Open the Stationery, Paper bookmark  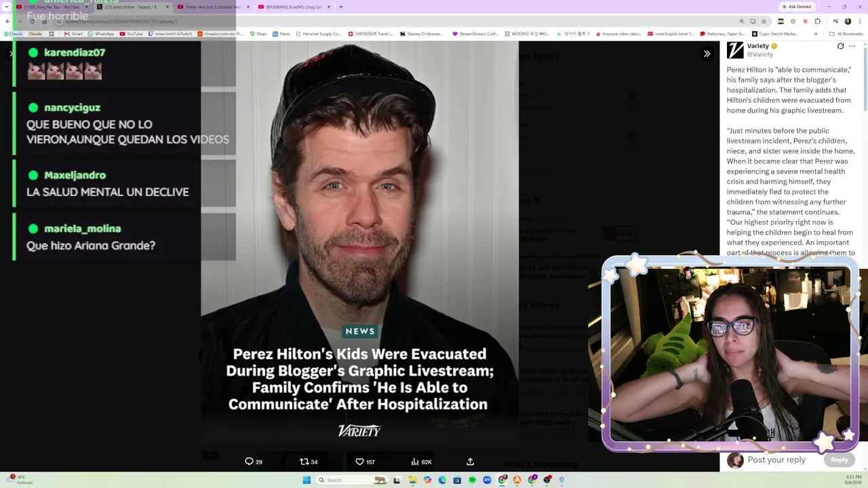coord(723,34)
